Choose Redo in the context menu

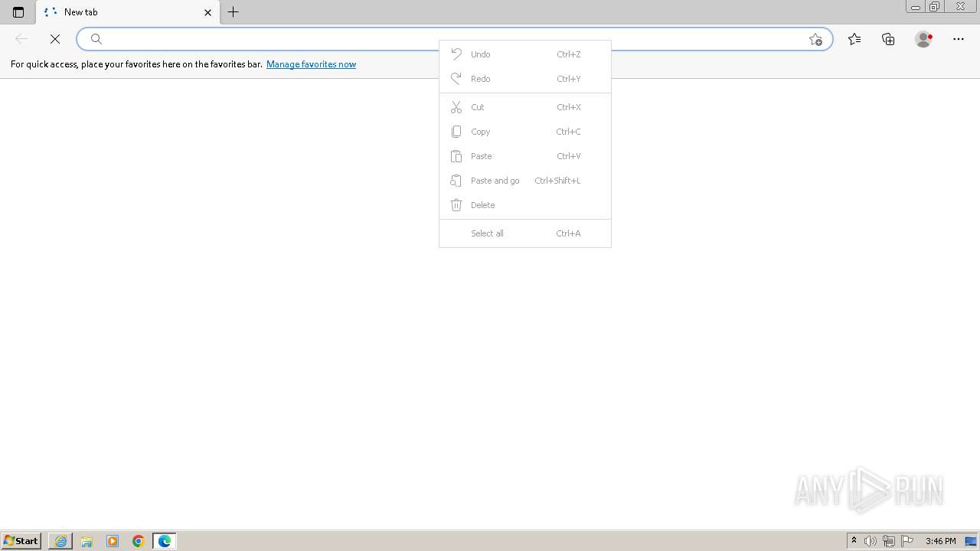[525, 79]
